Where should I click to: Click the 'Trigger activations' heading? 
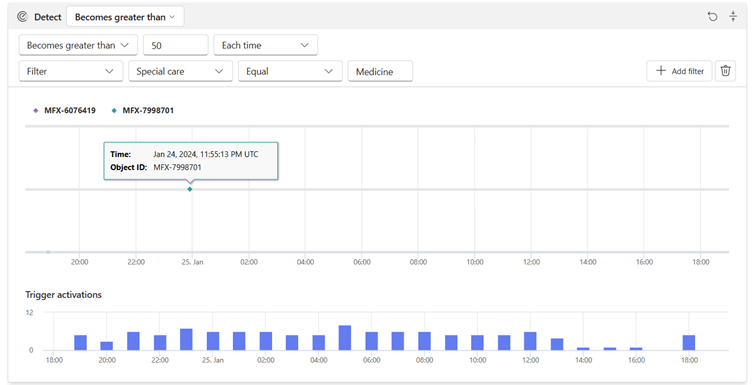pyautogui.click(x=63, y=294)
